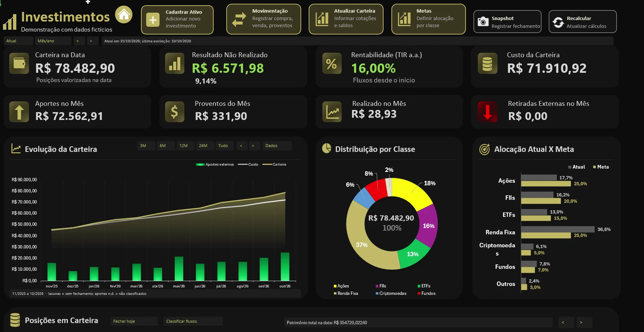
Task: Click the Carteira legend line
Action: 267,165
